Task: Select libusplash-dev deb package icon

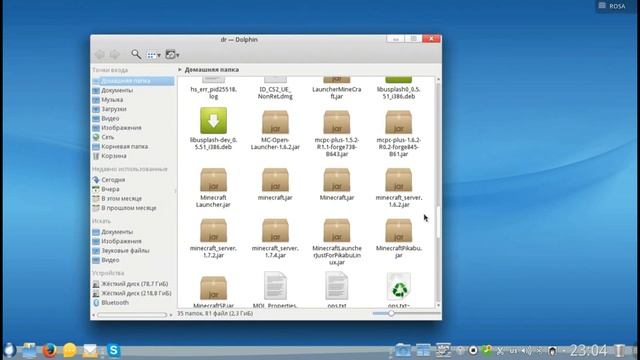Action: (x=213, y=121)
